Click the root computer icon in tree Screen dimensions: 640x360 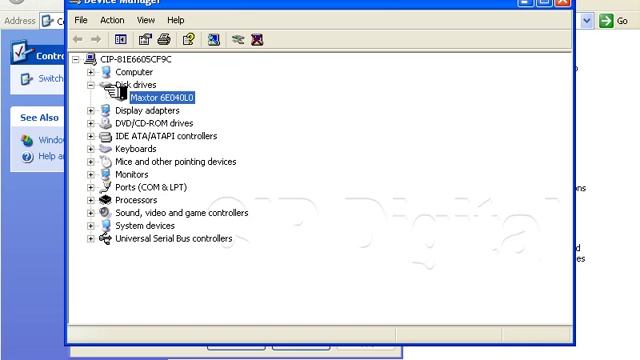[90, 59]
